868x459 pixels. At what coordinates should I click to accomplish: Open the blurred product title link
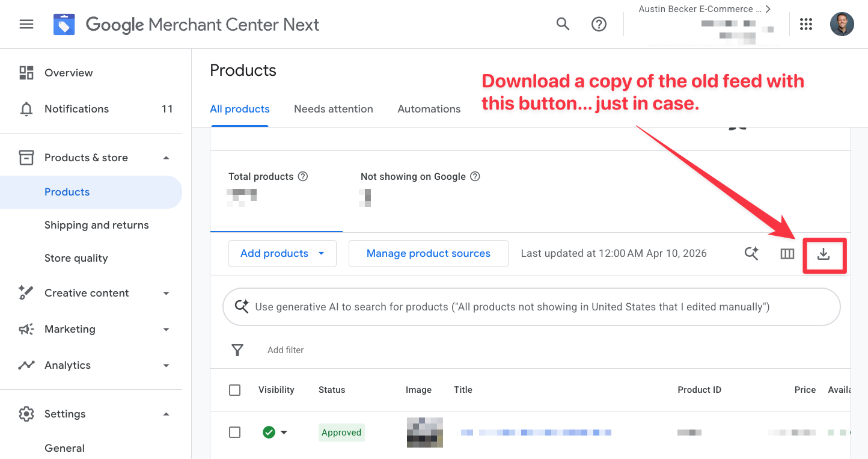[536, 432]
